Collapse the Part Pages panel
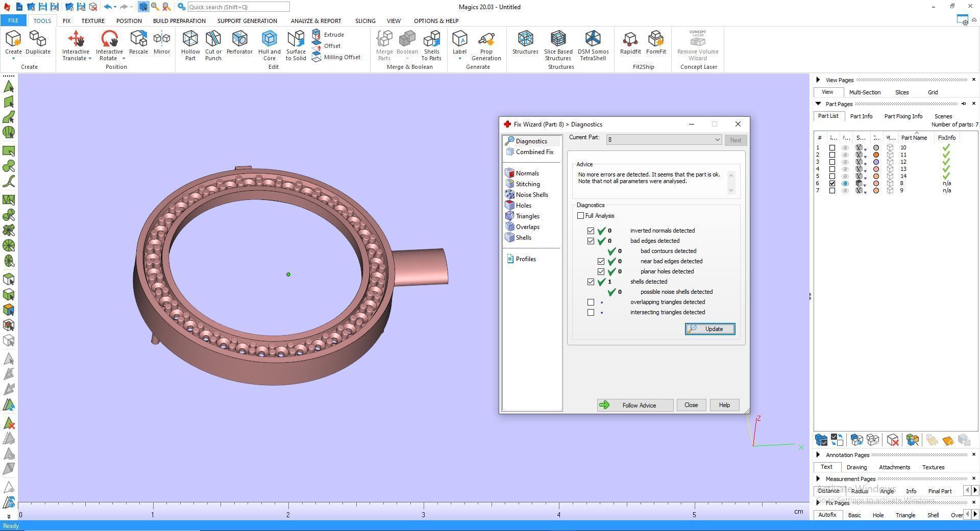Viewport: 980px width, 531px height. (x=818, y=104)
